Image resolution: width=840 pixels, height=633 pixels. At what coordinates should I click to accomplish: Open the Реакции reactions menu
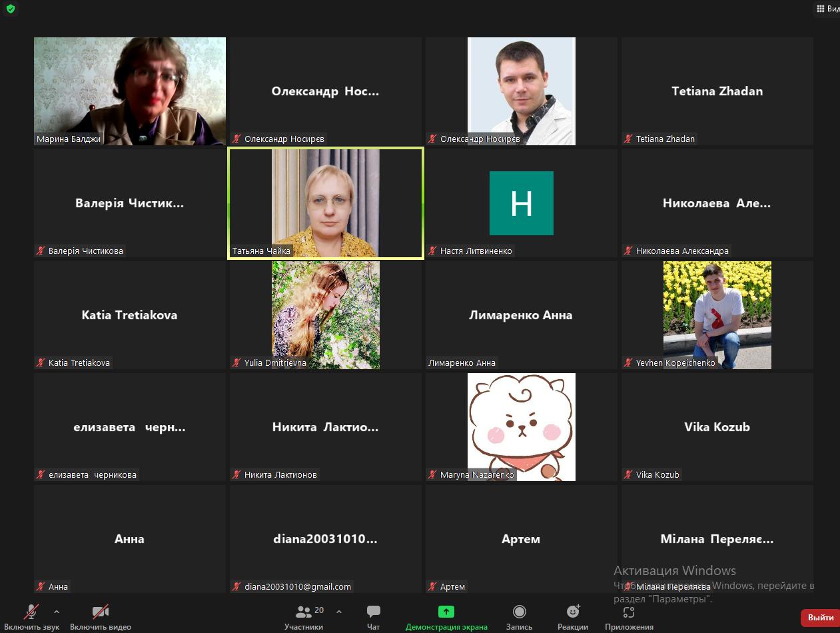click(573, 616)
